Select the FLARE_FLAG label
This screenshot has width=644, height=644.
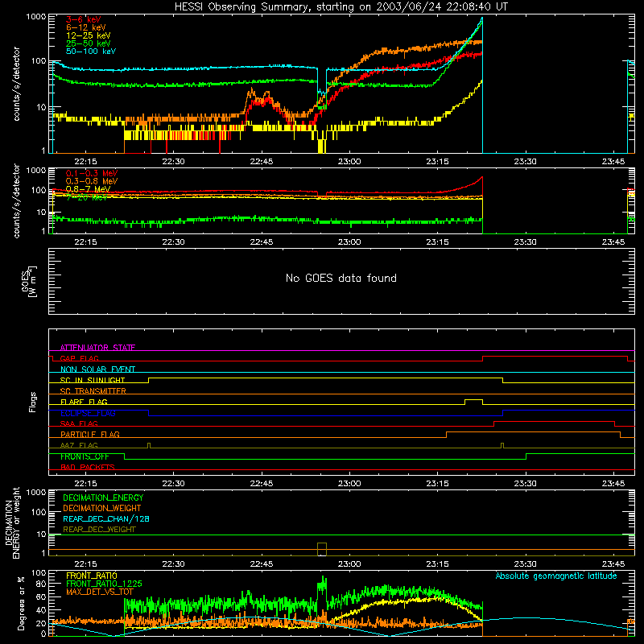coord(84,402)
